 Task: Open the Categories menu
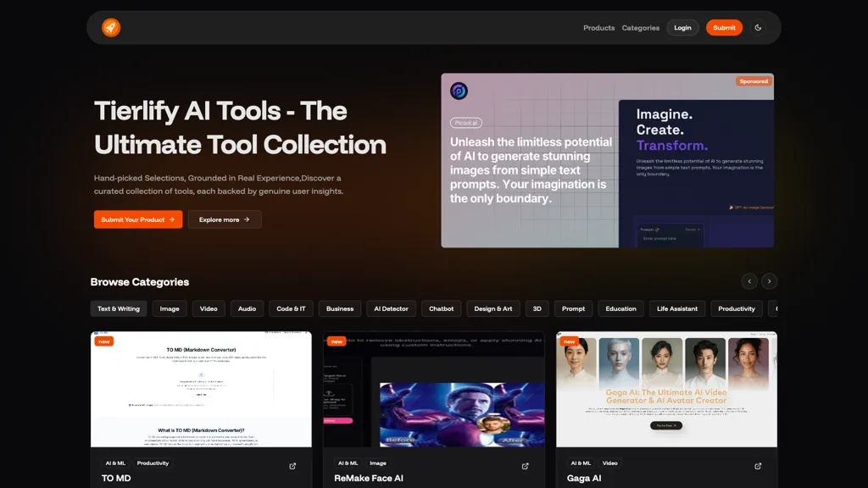pos(641,28)
